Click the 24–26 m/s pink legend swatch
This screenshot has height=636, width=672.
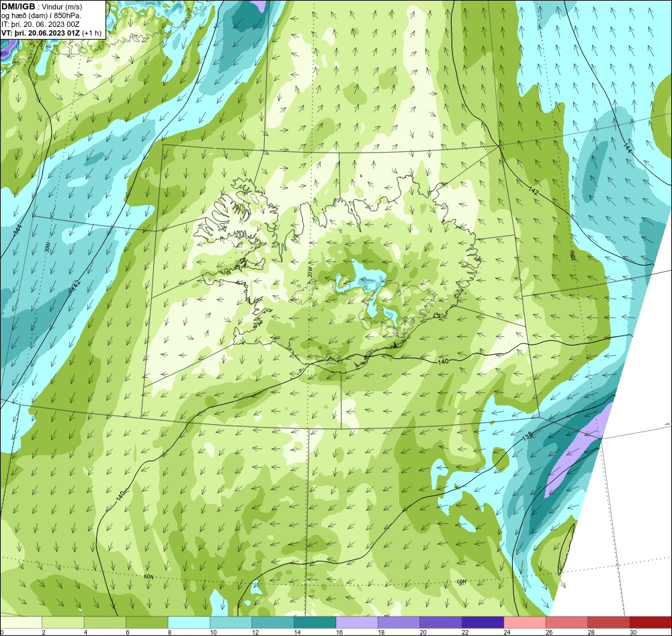click(525, 623)
